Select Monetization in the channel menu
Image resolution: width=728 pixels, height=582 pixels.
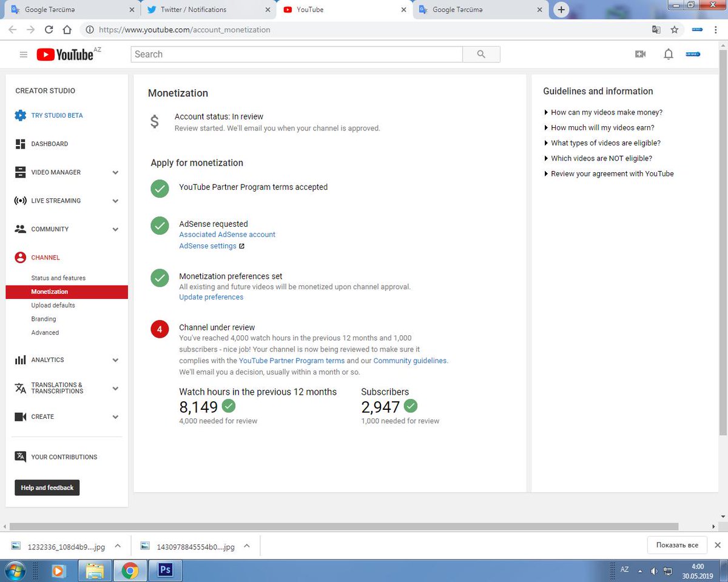point(67,292)
